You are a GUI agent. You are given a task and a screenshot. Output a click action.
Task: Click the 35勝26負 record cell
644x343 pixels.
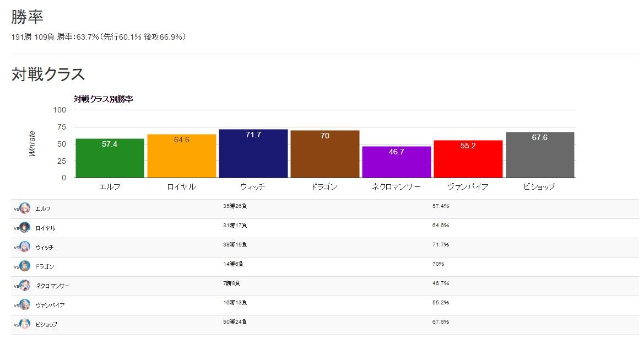(x=235, y=206)
